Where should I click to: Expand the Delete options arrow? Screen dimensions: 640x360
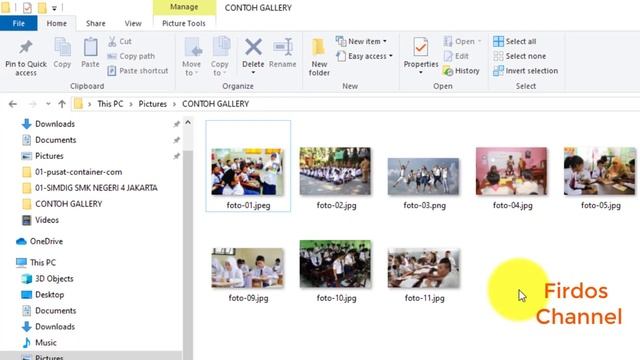253,73
